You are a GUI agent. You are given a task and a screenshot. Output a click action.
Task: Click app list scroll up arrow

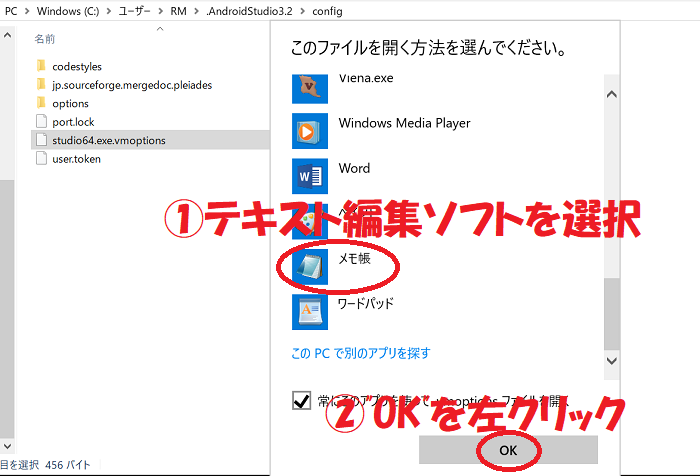(612, 94)
